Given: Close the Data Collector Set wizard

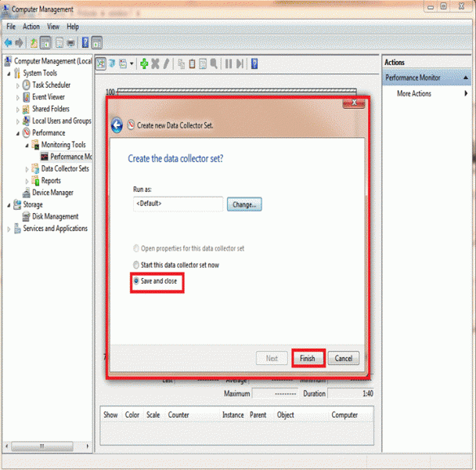Looking at the screenshot, I should pos(354,103).
